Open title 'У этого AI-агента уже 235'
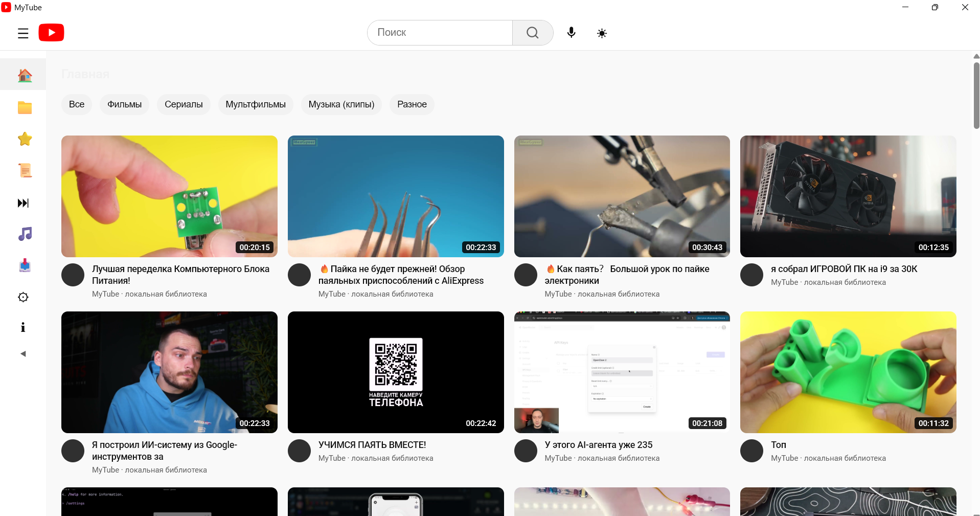The width and height of the screenshot is (980, 516). [x=599, y=445]
